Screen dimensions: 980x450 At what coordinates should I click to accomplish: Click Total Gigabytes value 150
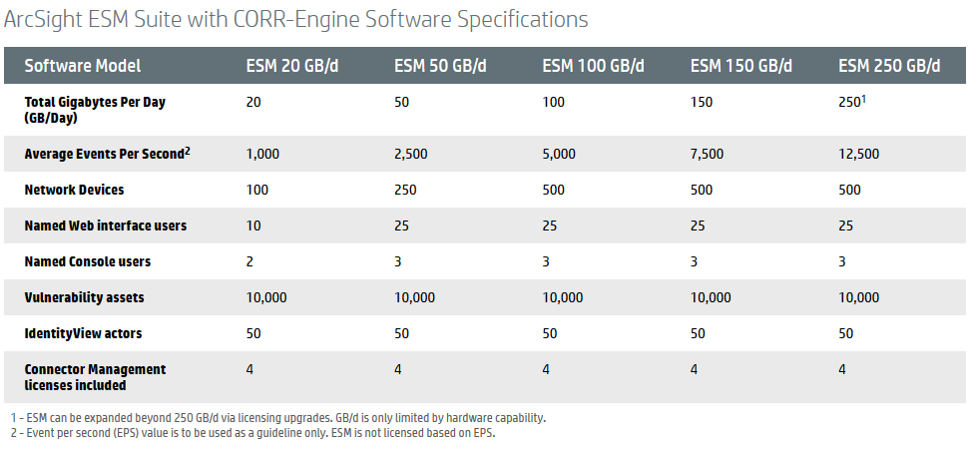click(702, 102)
